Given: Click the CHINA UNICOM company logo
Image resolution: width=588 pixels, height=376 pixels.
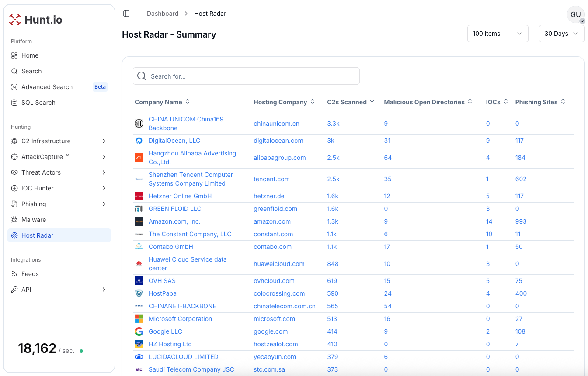Looking at the screenshot, I should coord(139,124).
